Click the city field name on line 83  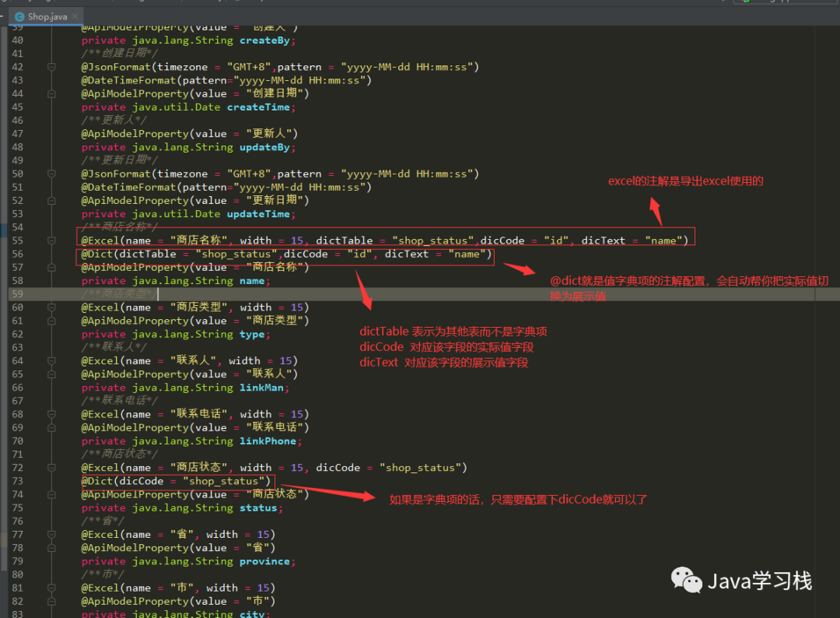[x=252, y=613]
